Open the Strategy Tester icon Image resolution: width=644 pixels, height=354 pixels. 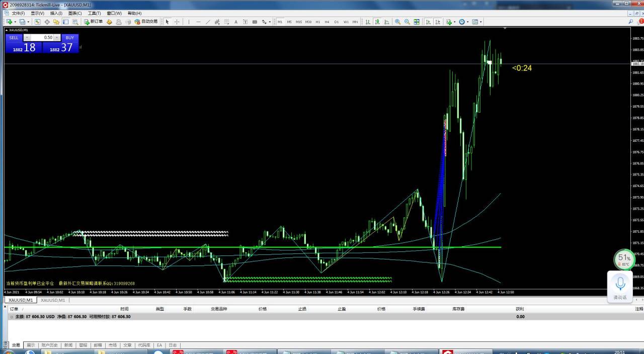pyautogui.click(x=75, y=22)
